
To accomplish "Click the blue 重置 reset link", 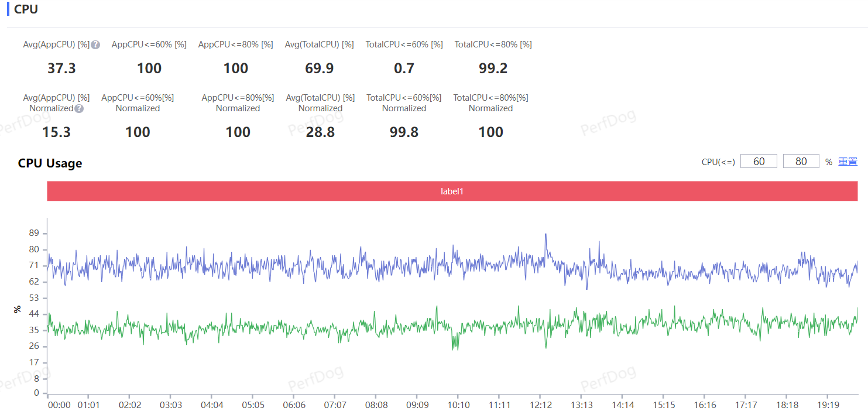I will pyautogui.click(x=848, y=162).
